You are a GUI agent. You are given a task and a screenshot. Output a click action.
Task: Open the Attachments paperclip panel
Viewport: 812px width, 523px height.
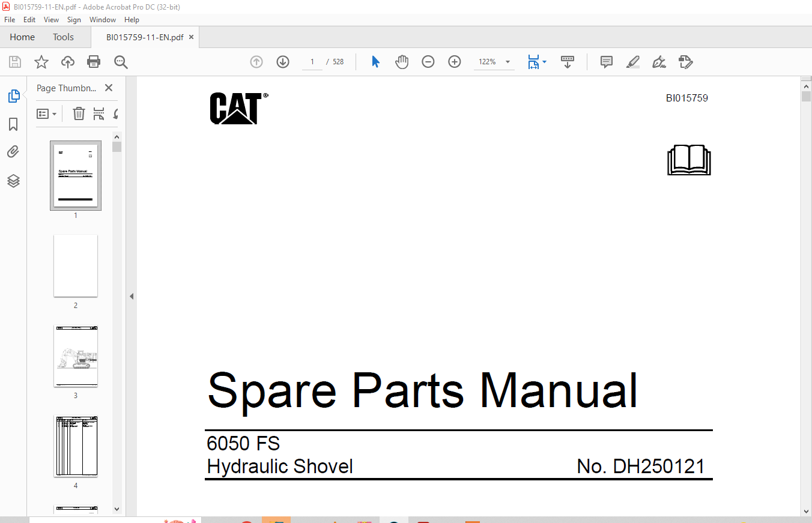pos(13,152)
